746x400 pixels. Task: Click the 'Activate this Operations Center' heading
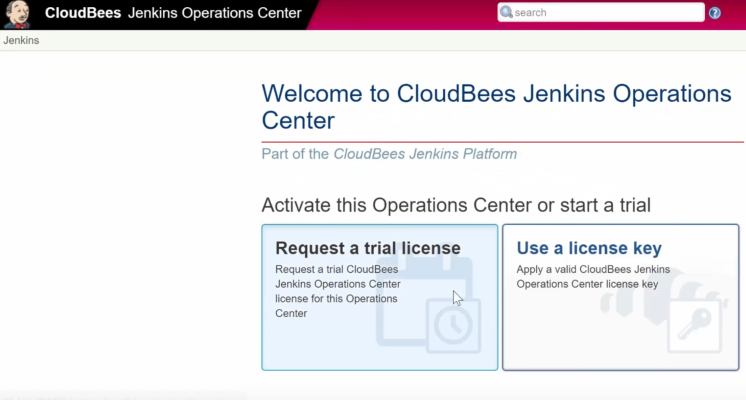coord(455,205)
